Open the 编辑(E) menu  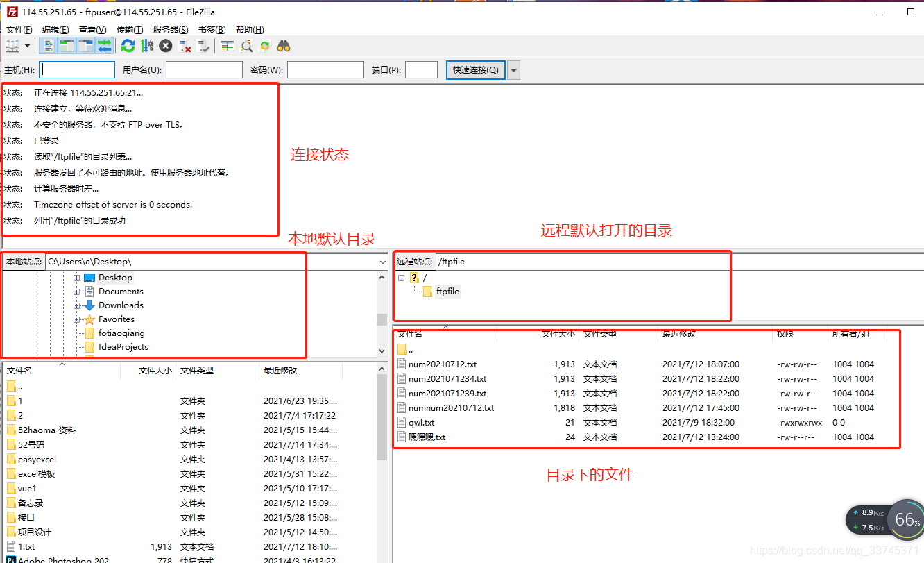55,30
